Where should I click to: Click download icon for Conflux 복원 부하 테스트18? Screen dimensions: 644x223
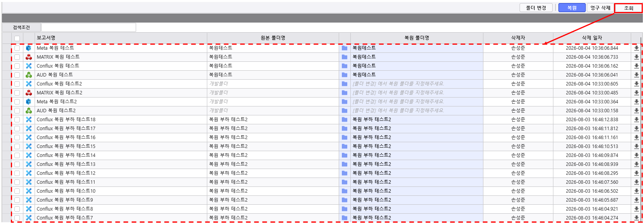coord(636,120)
